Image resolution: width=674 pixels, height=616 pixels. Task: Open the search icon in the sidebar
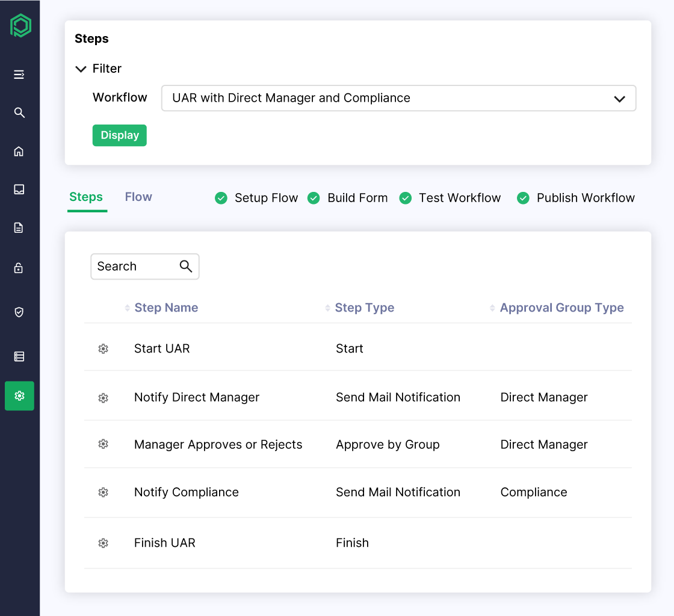19,112
